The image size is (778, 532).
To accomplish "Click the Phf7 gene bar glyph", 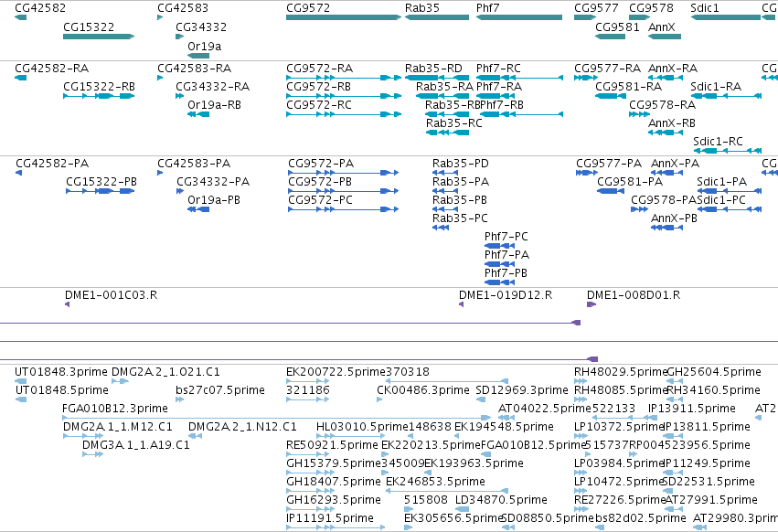I will pos(519,17).
